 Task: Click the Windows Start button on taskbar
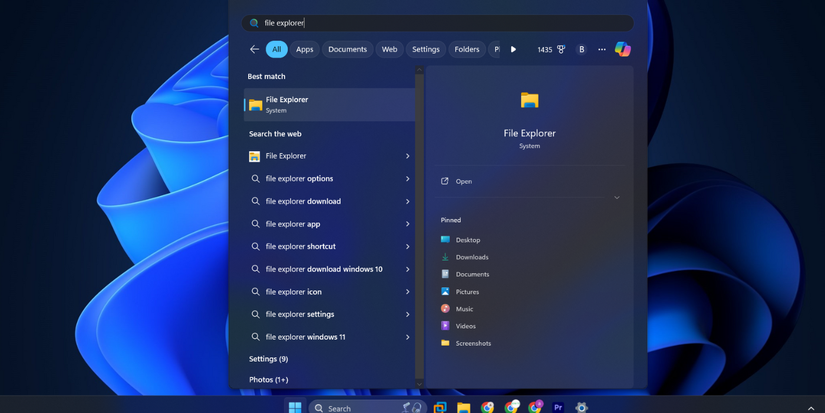(x=295, y=407)
